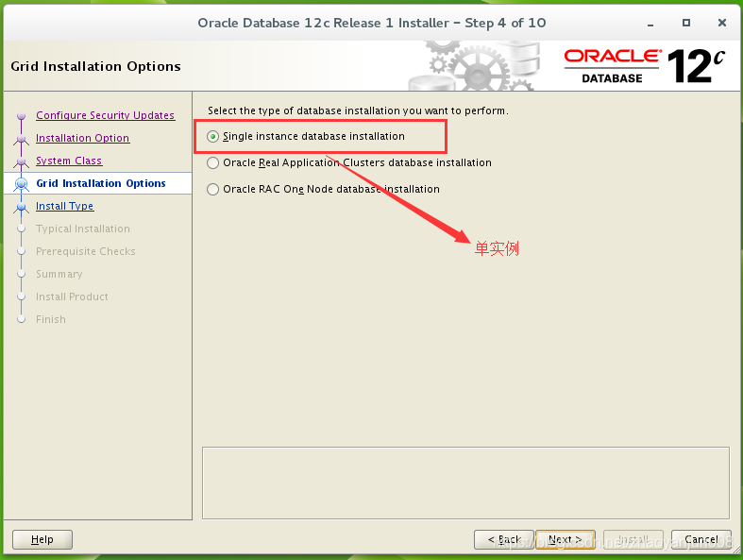Close the installer window
Viewport: 743px width, 560px height.
[x=721, y=23]
